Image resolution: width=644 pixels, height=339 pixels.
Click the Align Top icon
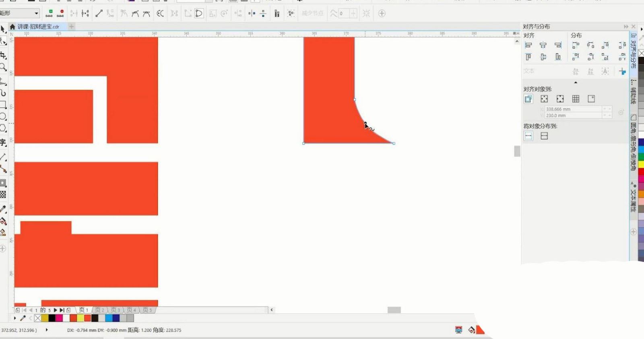coord(528,57)
